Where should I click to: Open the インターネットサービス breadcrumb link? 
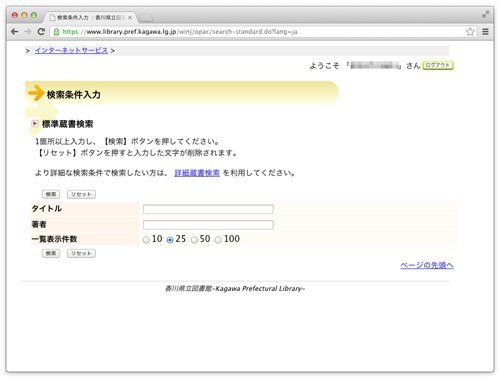pyautogui.click(x=71, y=50)
